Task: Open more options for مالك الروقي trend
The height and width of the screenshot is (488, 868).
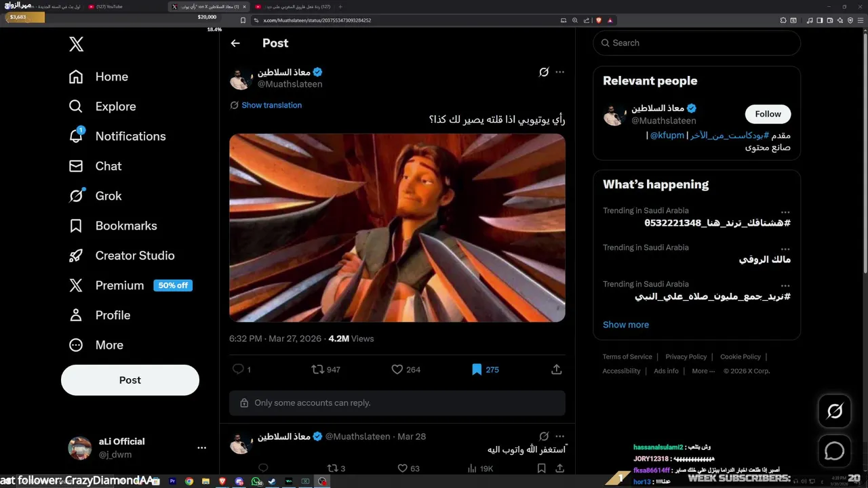Action: point(785,249)
